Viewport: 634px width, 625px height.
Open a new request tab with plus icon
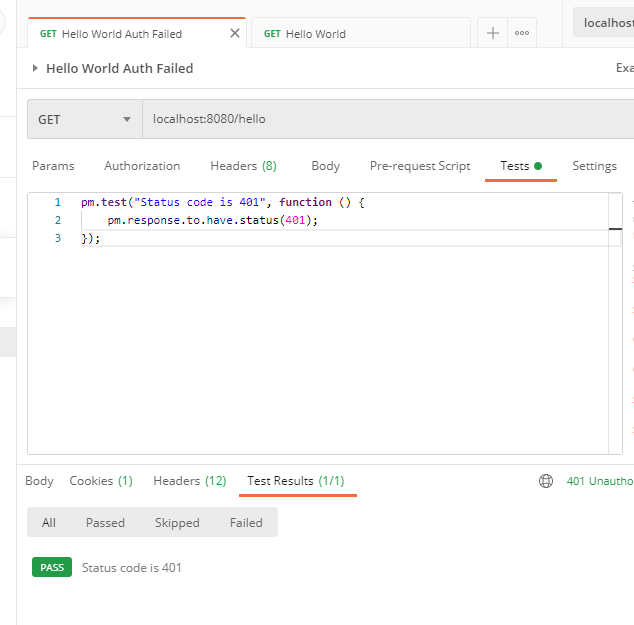[492, 33]
